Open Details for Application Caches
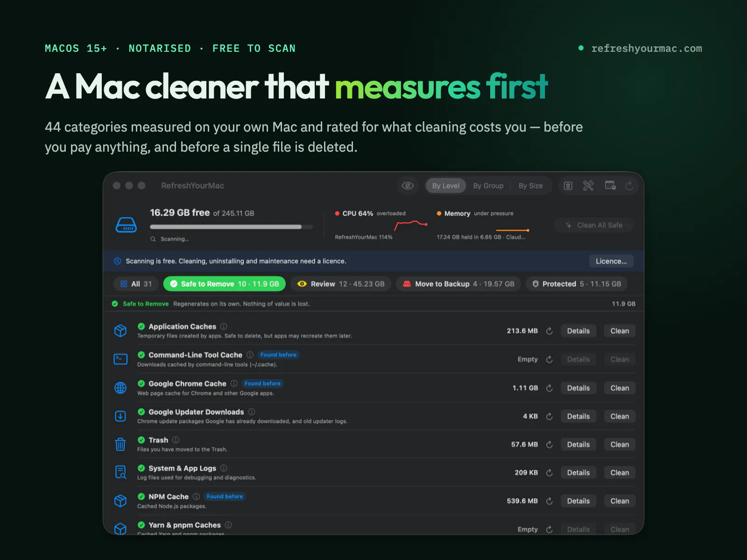The height and width of the screenshot is (560, 747). 578,331
